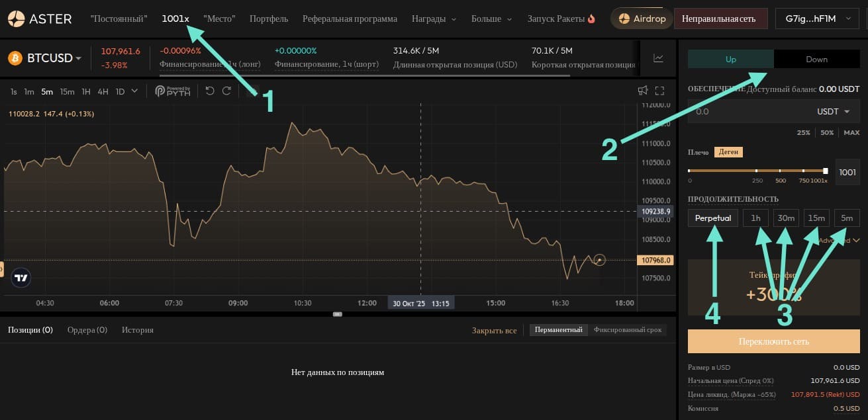868x420 pixels.
Task: Click the Powered by PYTH logo
Action: pos(173,91)
